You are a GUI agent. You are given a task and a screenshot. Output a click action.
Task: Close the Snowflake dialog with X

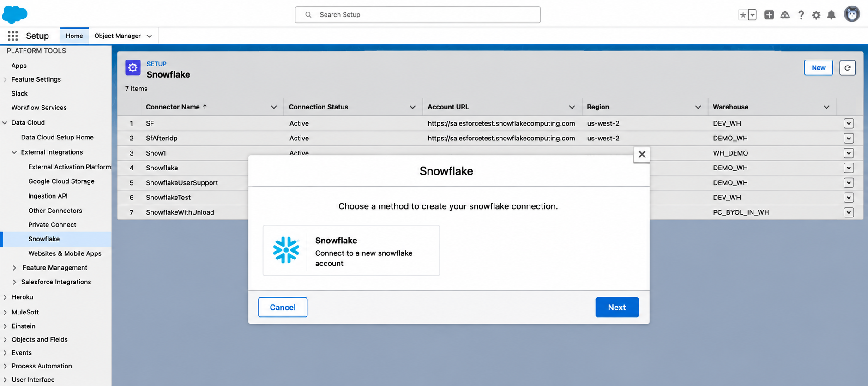[x=642, y=154]
